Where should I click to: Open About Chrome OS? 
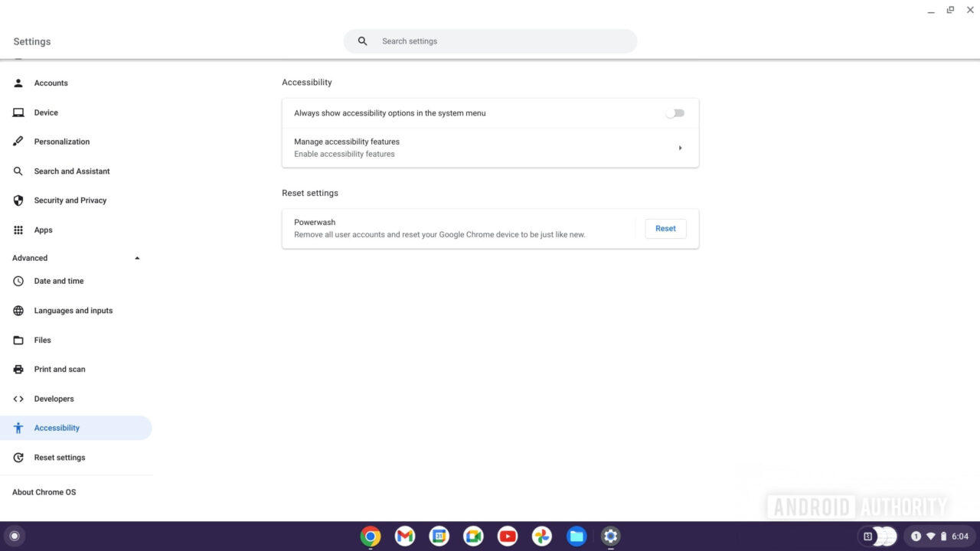pyautogui.click(x=44, y=492)
